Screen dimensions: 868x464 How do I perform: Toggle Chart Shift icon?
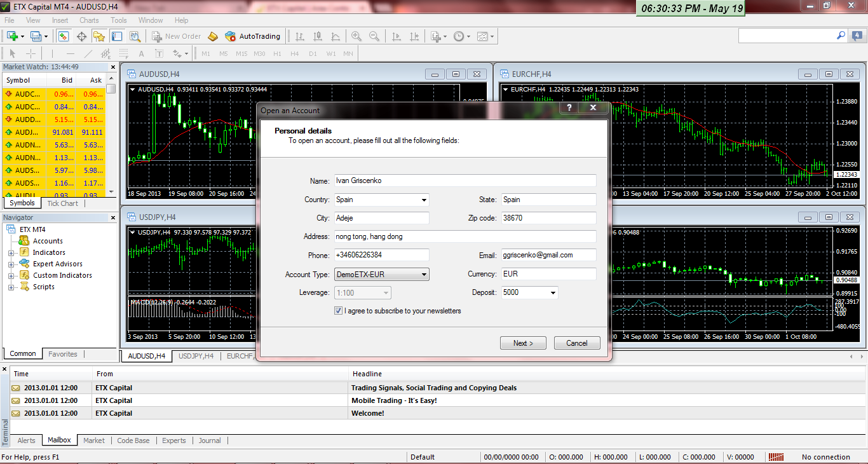414,36
